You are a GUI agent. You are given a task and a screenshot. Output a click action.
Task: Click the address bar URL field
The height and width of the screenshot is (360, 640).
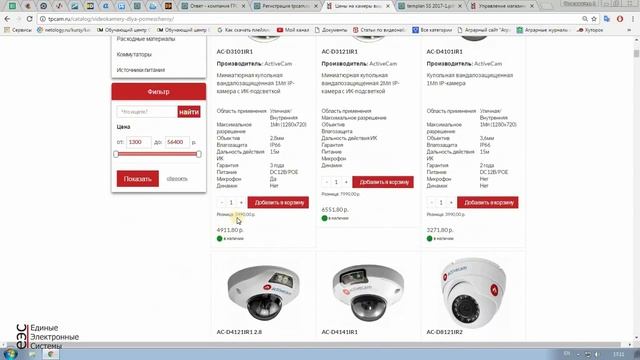click(310, 19)
